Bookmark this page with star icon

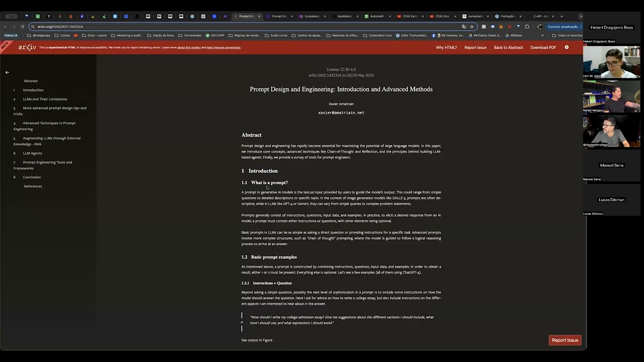[x=471, y=27]
